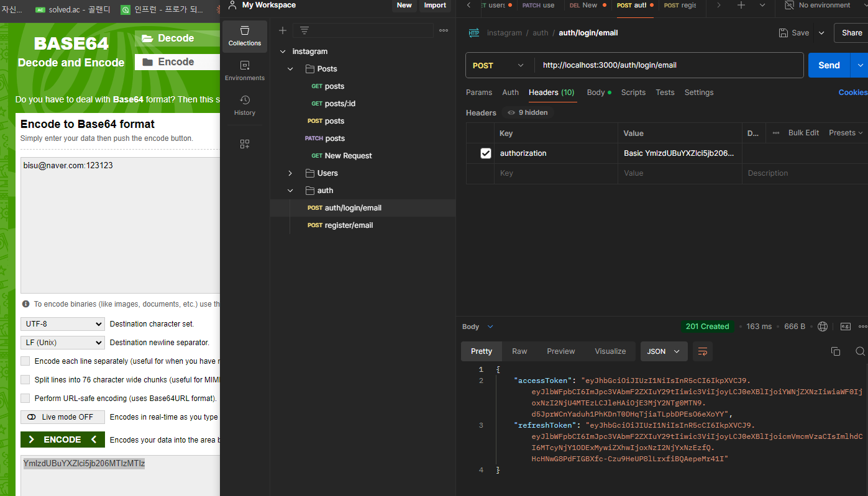The width and height of the screenshot is (868, 496).
Task: Click the Share button
Action: click(852, 33)
